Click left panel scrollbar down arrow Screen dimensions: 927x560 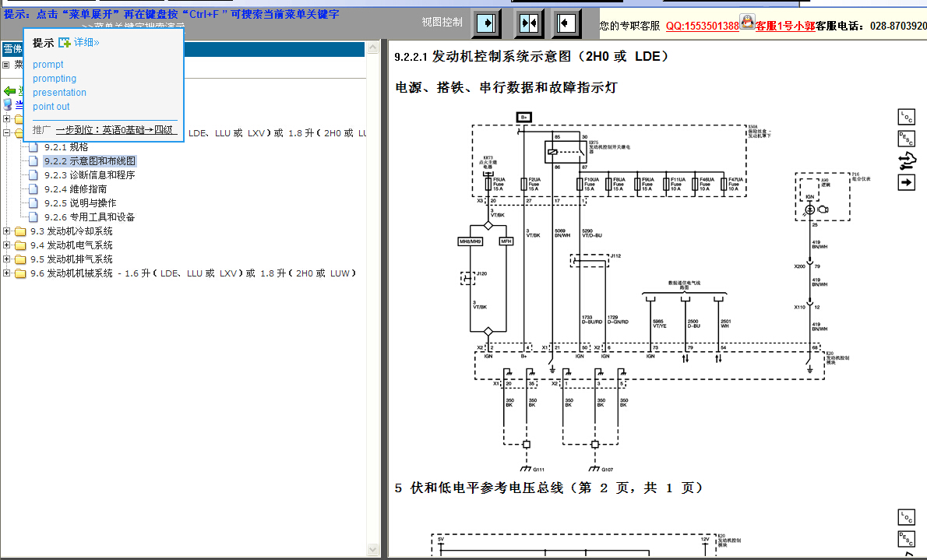click(x=372, y=549)
